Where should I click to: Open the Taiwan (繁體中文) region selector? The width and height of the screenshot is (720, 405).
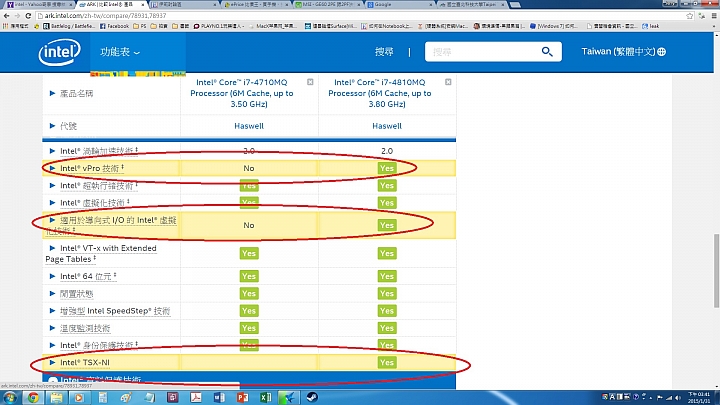coord(624,52)
